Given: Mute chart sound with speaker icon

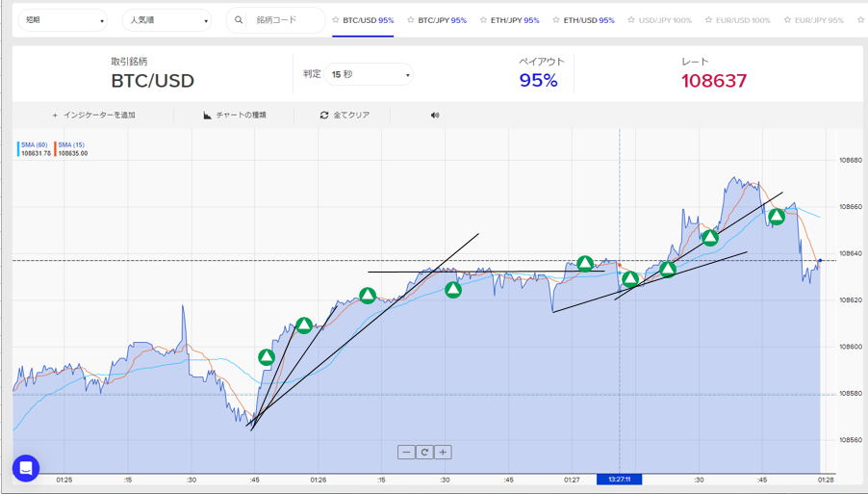Looking at the screenshot, I should point(435,116).
